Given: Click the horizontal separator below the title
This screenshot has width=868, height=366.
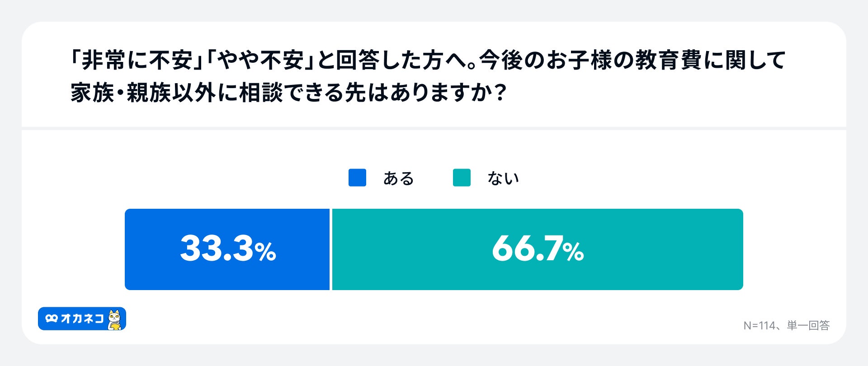Looking at the screenshot, I should point(434,128).
